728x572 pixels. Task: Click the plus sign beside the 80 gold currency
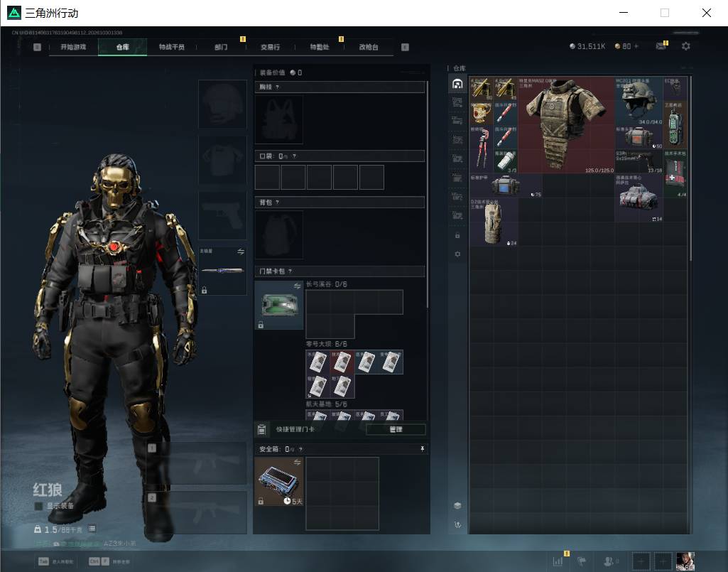pyautogui.click(x=636, y=46)
